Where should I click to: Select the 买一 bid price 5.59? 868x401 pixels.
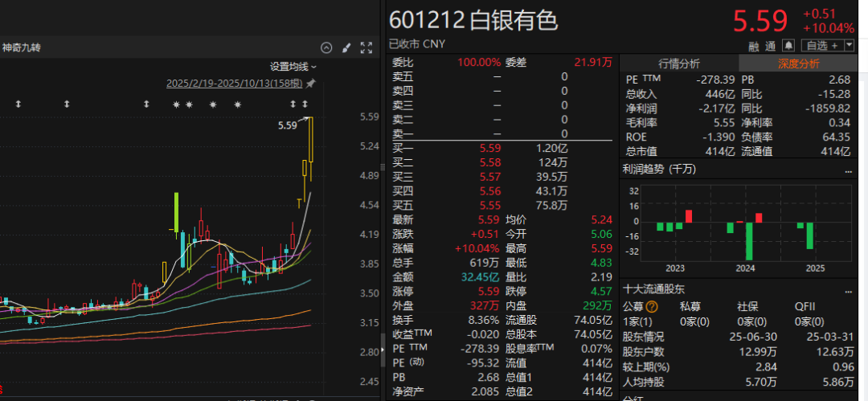click(490, 149)
